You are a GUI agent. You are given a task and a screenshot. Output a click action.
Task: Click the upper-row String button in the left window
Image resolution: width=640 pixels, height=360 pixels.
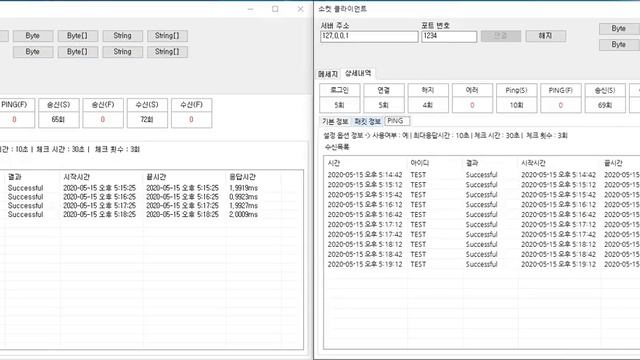(122, 36)
